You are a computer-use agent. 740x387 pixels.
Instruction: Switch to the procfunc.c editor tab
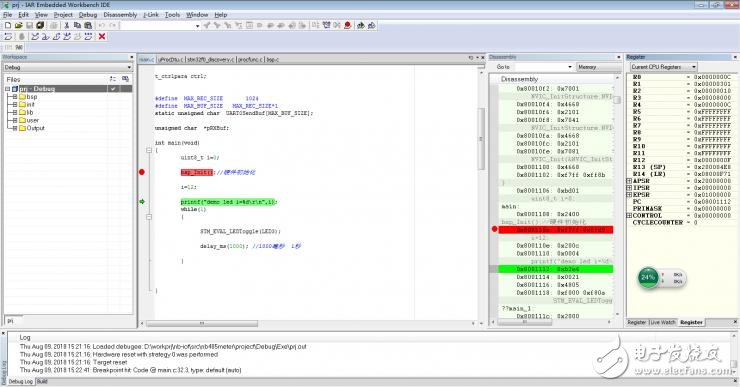coord(250,59)
